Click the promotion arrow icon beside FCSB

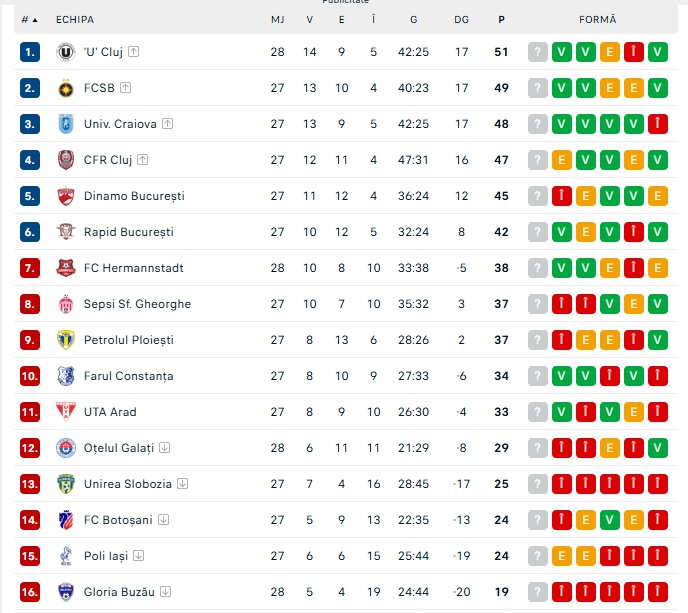tap(125, 88)
